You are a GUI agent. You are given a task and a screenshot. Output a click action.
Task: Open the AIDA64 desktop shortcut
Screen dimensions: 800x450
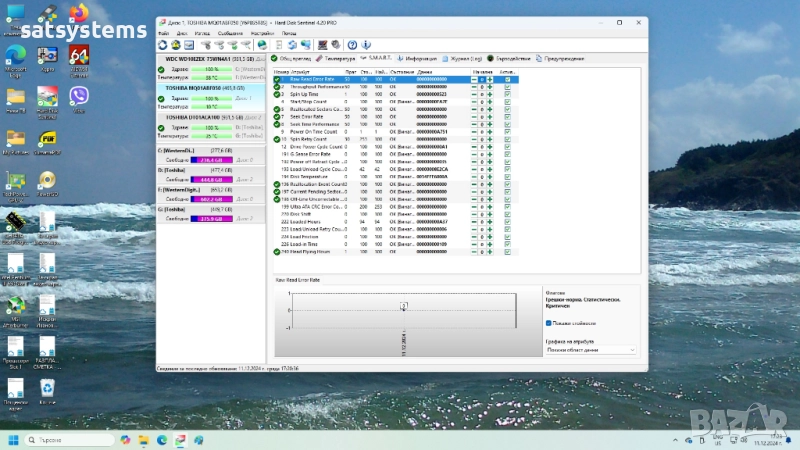(79, 55)
